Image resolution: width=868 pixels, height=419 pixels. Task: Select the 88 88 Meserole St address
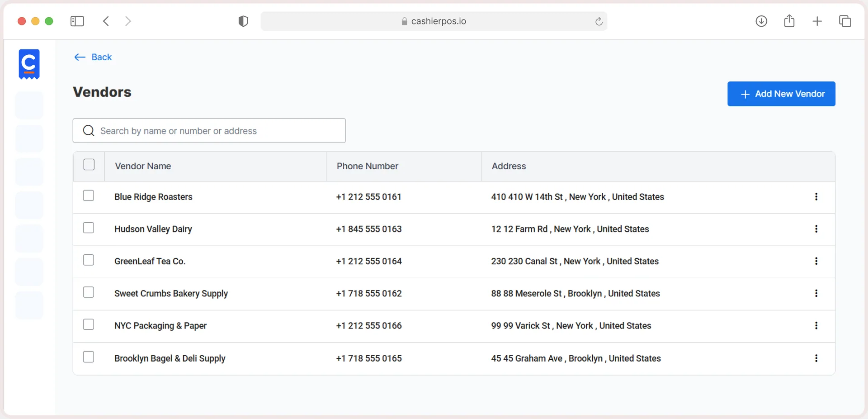click(x=576, y=294)
